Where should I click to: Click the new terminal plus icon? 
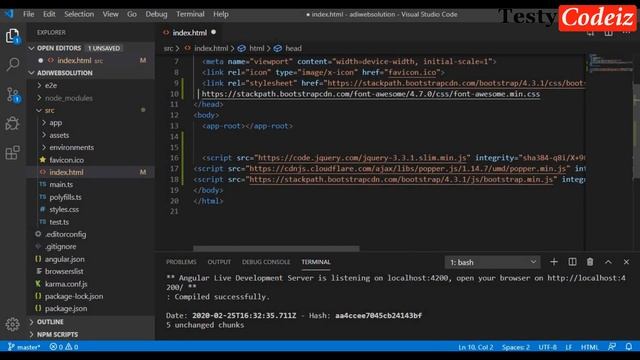click(x=553, y=262)
